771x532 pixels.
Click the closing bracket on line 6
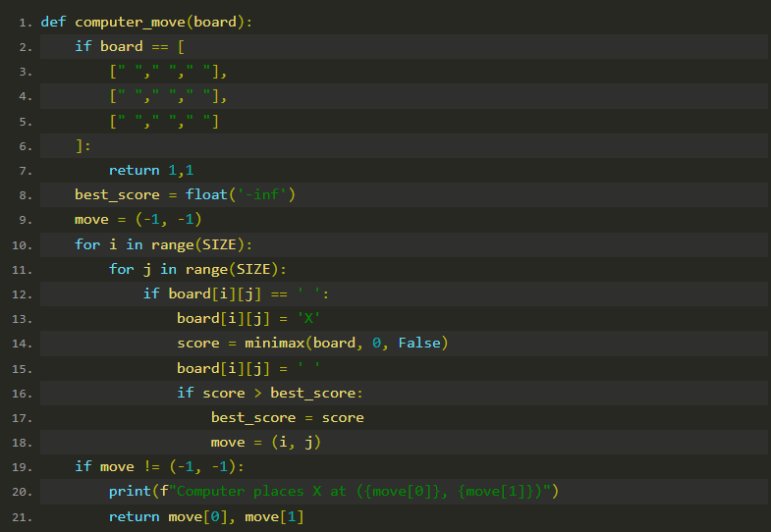[80, 146]
